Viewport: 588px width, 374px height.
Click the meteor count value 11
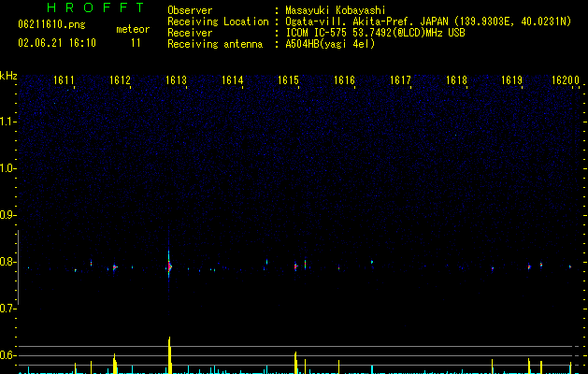point(136,43)
